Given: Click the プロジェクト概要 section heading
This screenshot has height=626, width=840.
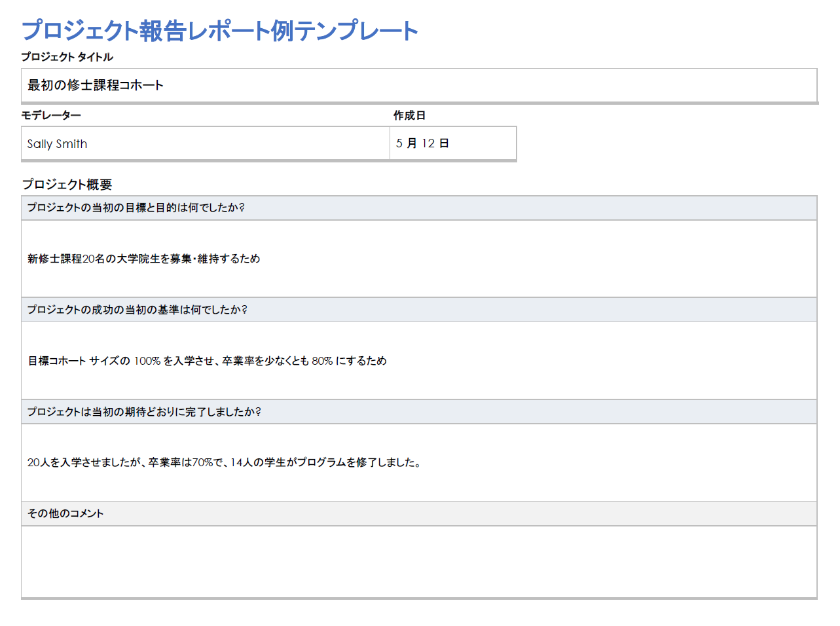Looking at the screenshot, I should [x=67, y=185].
